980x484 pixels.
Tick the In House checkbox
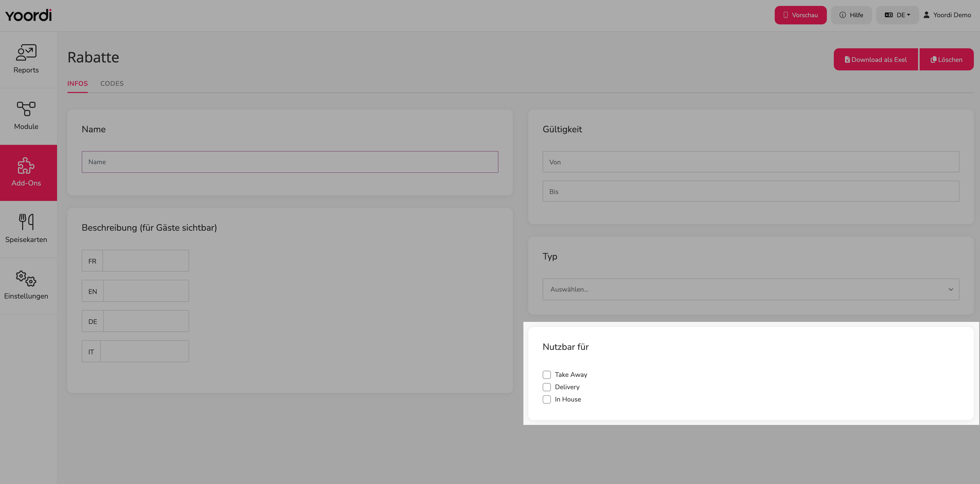coord(547,399)
